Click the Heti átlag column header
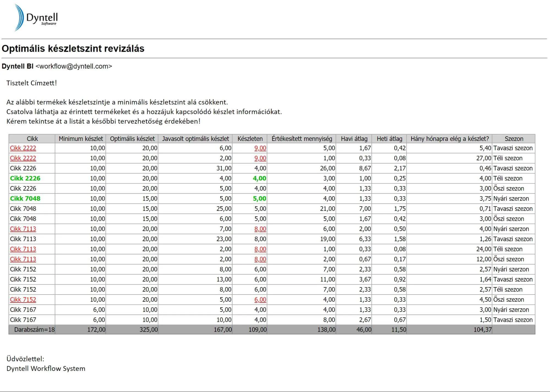The image size is (550, 392). (389, 139)
